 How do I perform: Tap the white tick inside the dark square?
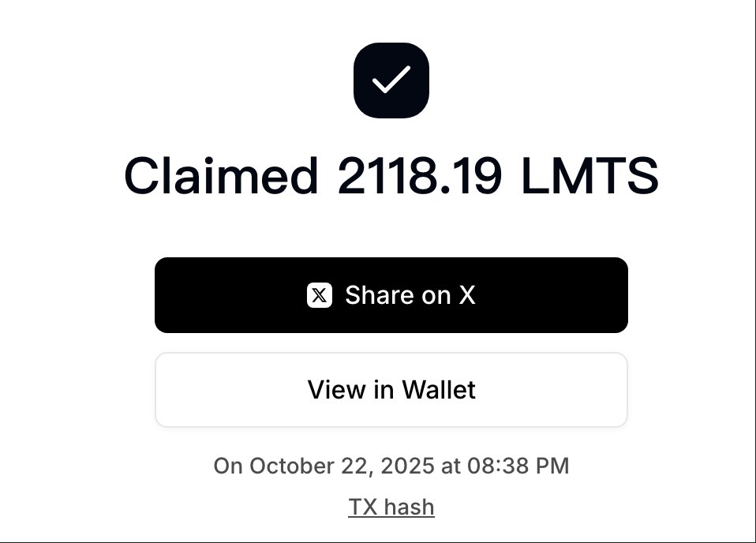pyautogui.click(x=391, y=80)
